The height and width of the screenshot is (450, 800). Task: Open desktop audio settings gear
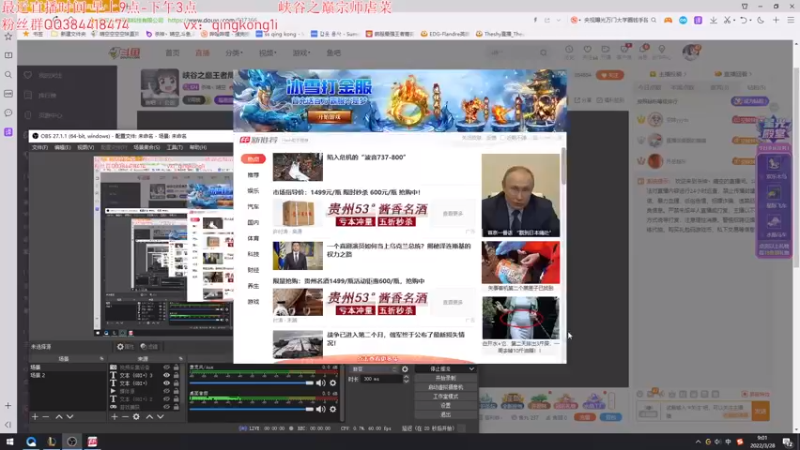[x=333, y=409]
